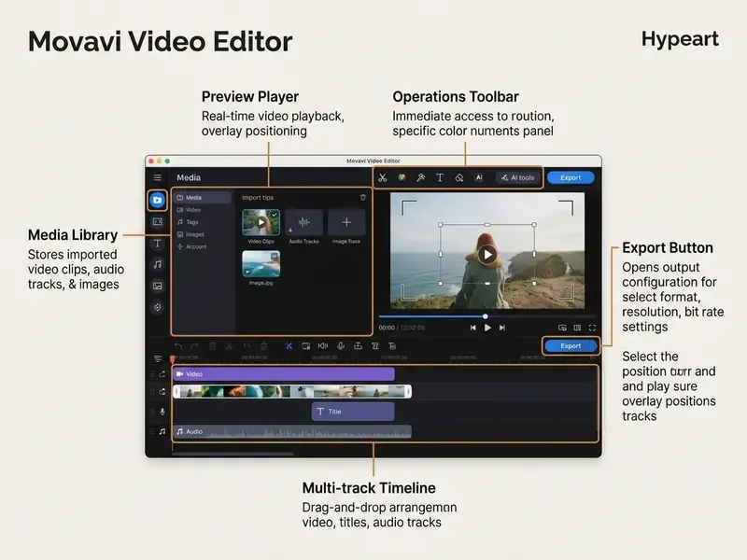This screenshot has width=747, height=560.
Task: Click the audio levels icon in the timeline toolbar
Action: point(323,346)
